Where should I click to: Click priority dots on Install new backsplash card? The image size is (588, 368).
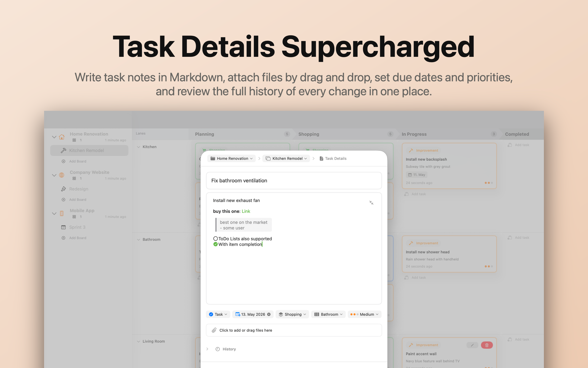[x=489, y=183]
